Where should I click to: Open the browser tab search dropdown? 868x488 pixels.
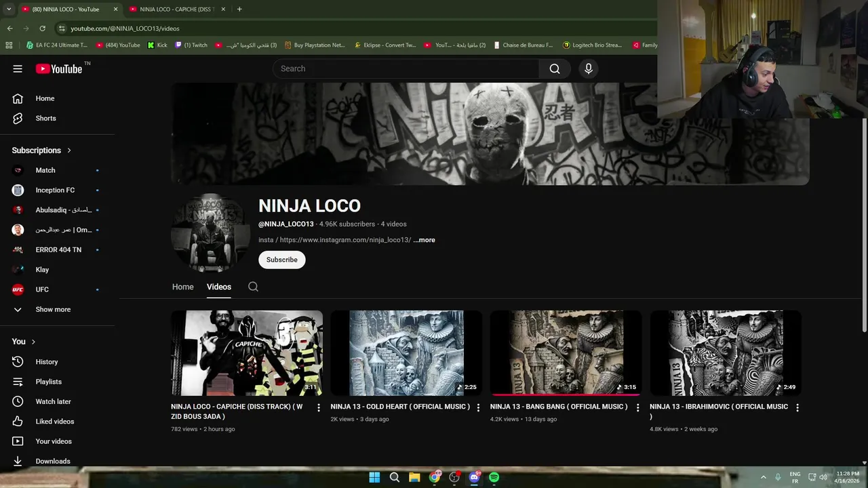[x=8, y=9]
